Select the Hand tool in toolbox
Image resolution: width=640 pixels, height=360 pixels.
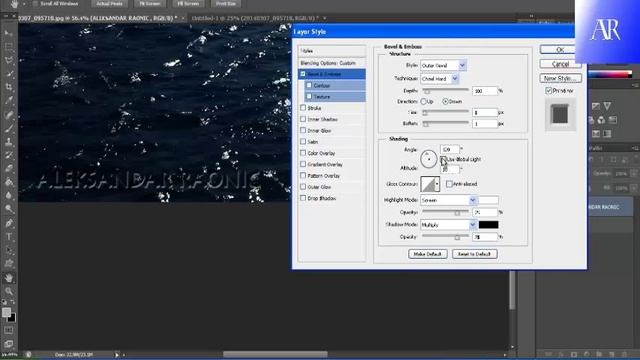(x=9, y=278)
